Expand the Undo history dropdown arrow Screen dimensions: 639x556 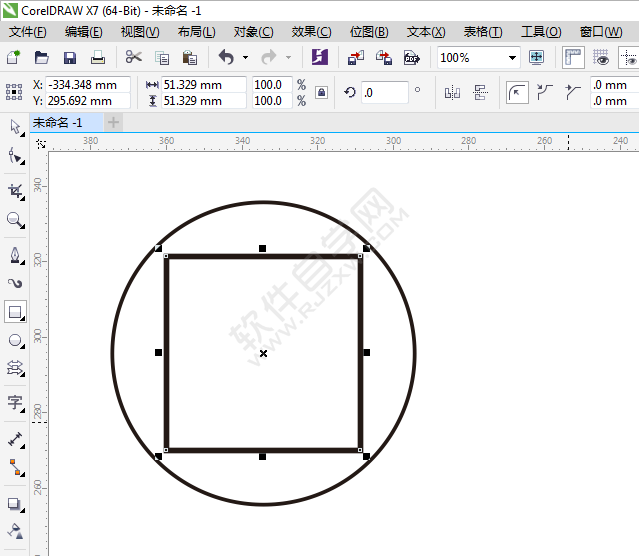point(245,58)
